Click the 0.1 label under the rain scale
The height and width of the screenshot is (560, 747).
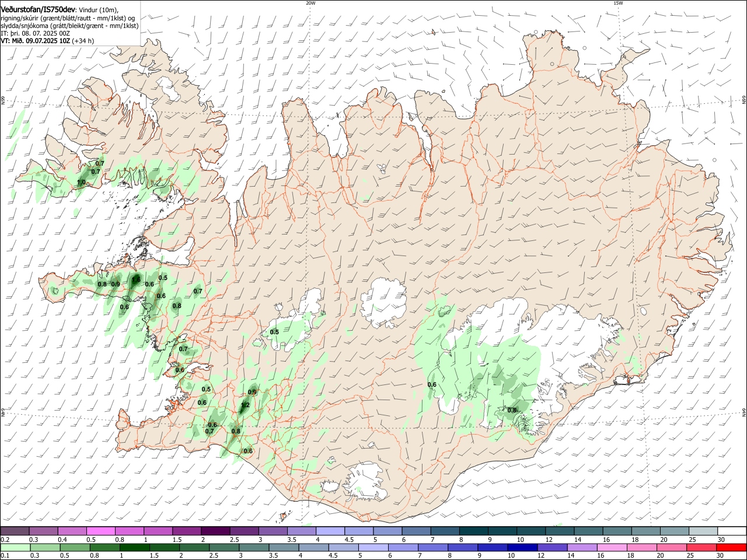(x=5, y=556)
